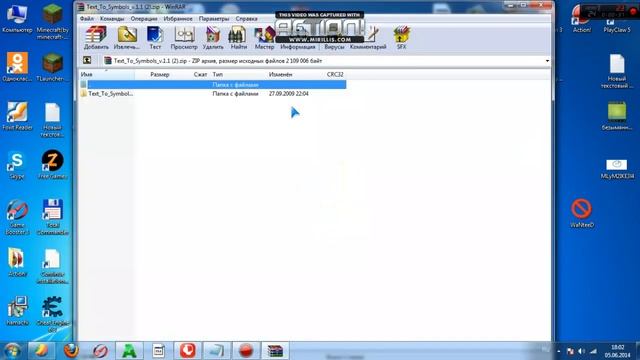This screenshot has height=360, width=640.
Task: Open the Найти (Find) tool
Action: (x=238, y=38)
